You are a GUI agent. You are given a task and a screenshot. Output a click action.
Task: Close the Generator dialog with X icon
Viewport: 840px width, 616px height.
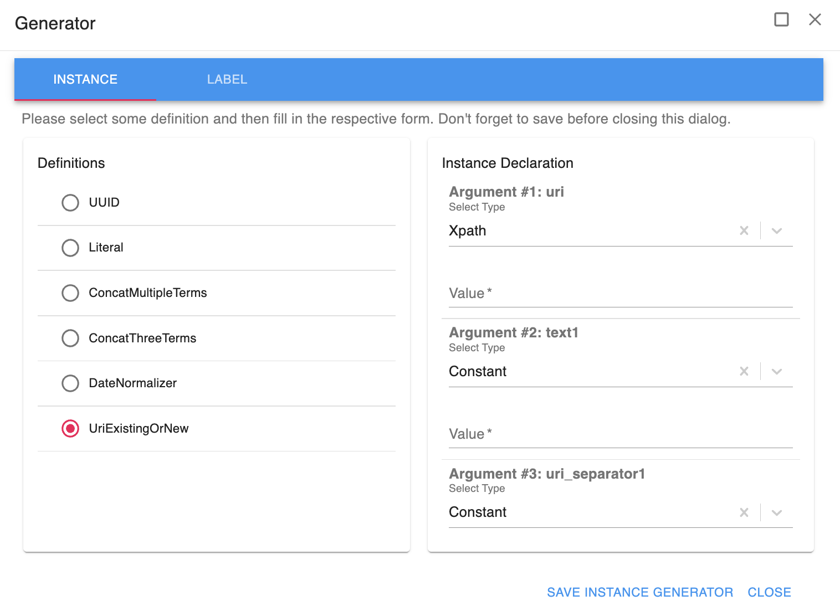tap(815, 20)
